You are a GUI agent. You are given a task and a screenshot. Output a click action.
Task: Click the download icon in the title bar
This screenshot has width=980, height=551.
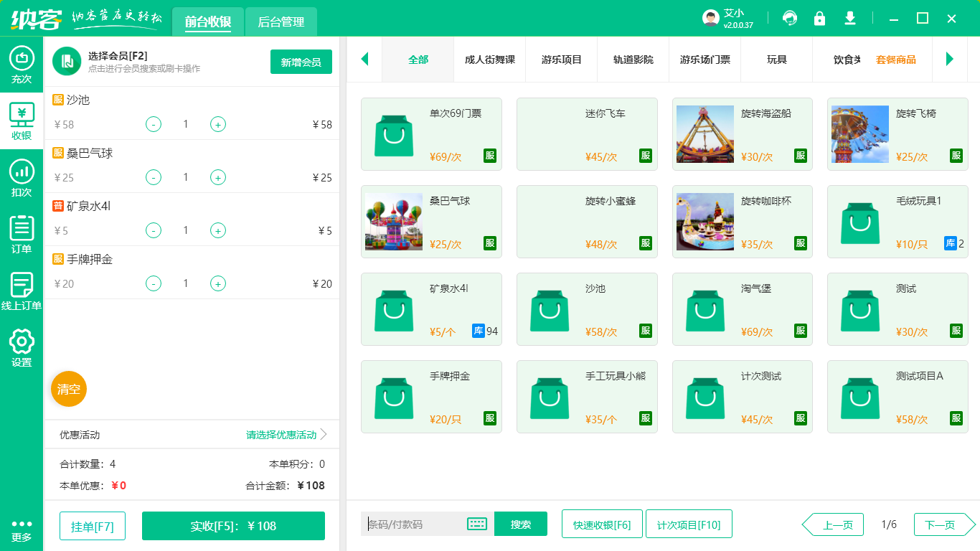click(849, 18)
